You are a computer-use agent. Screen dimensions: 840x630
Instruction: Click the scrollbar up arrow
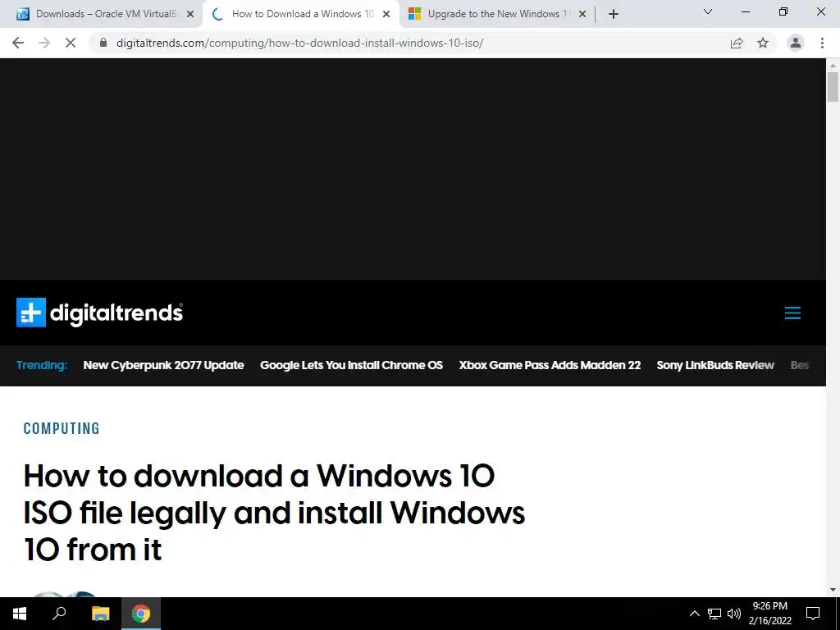coord(833,66)
